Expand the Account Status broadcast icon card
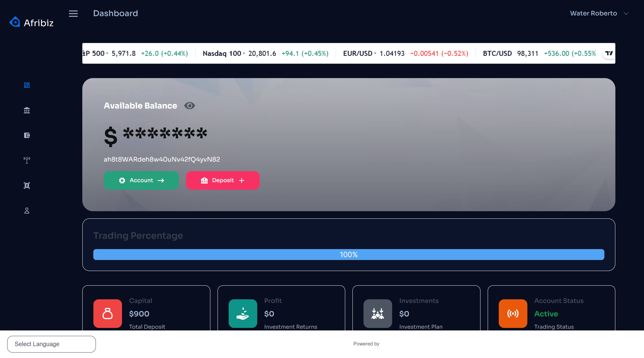644x358 pixels. pyautogui.click(x=513, y=313)
